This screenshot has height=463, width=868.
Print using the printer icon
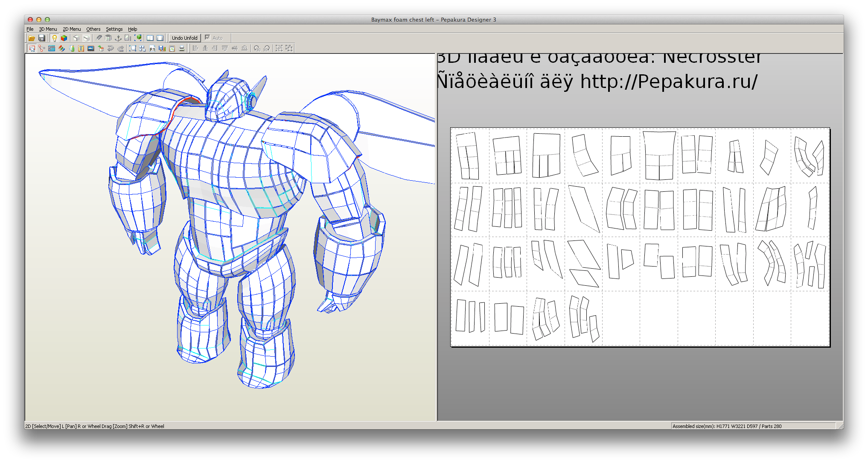(182, 48)
